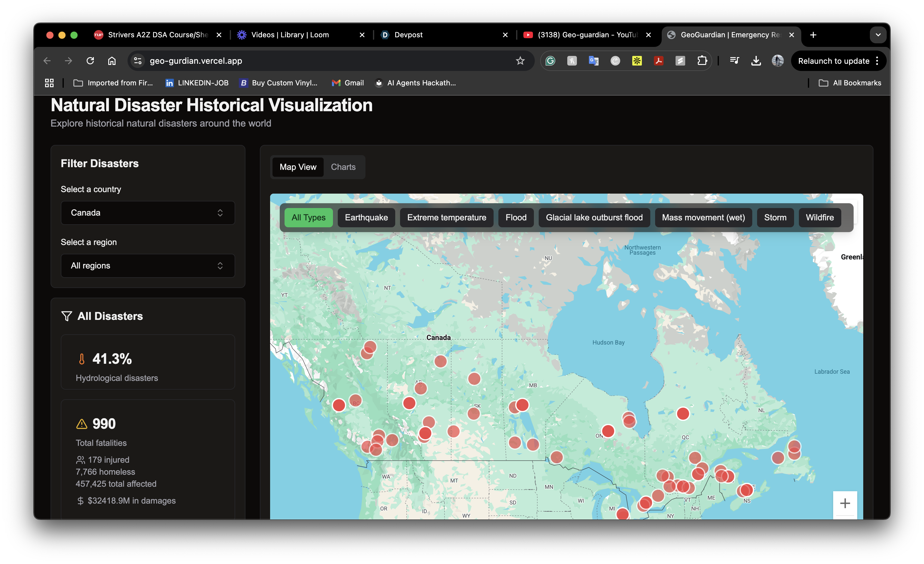The height and width of the screenshot is (564, 924).
Task: Reload the page with the refresh icon
Action: pos(90,61)
